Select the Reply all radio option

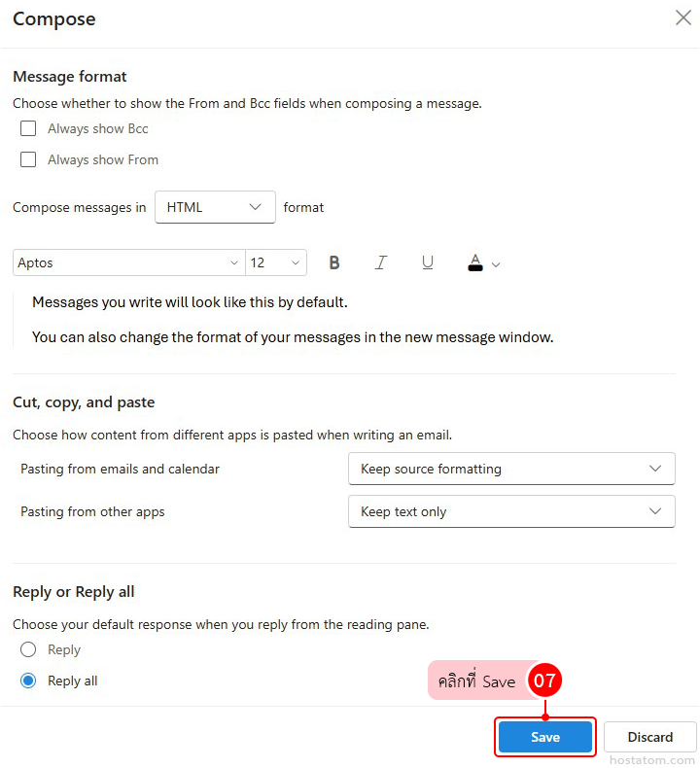click(x=28, y=681)
